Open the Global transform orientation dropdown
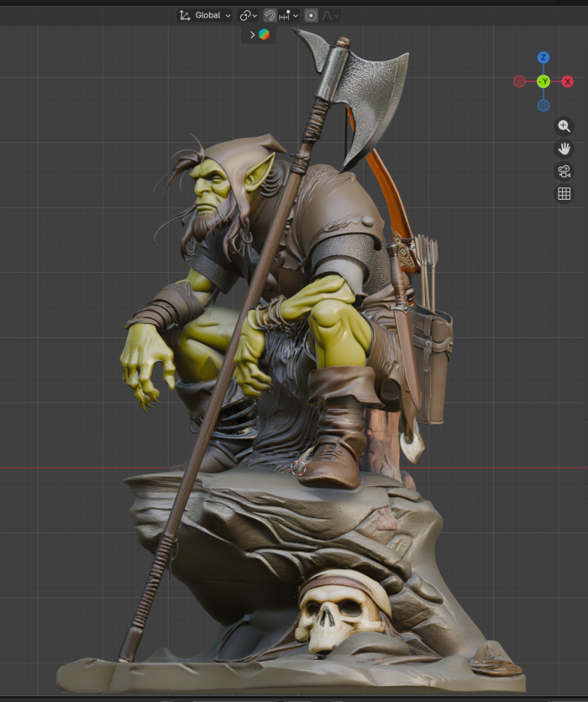The image size is (588, 702). pos(204,16)
